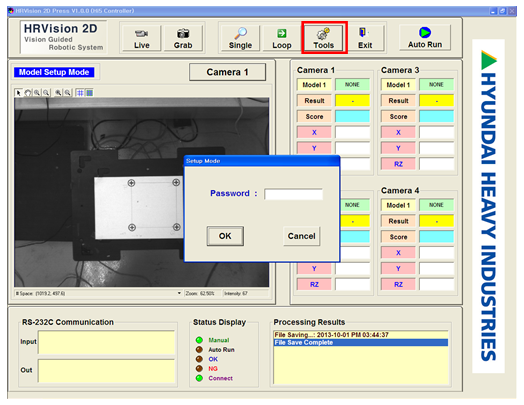Click Model 1 button under Camera 3
Screen dimensions: 524x405
click(x=398, y=85)
